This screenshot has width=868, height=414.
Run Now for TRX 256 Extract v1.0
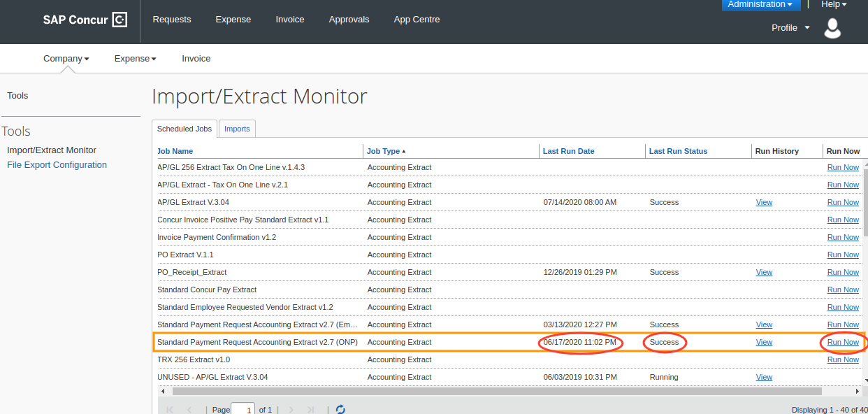coord(843,359)
